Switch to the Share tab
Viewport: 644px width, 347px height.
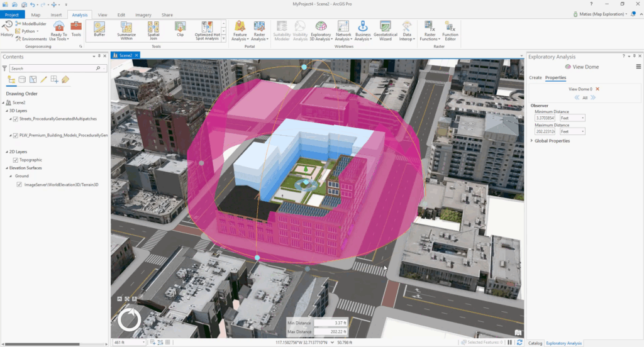[x=167, y=15]
